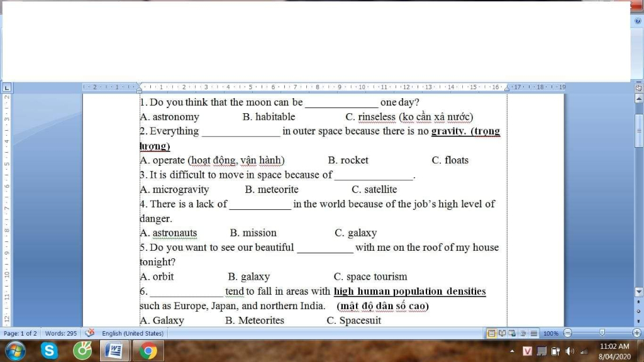Click the blank line in question 5
The height and width of the screenshot is (362, 644).
point(325,249)
